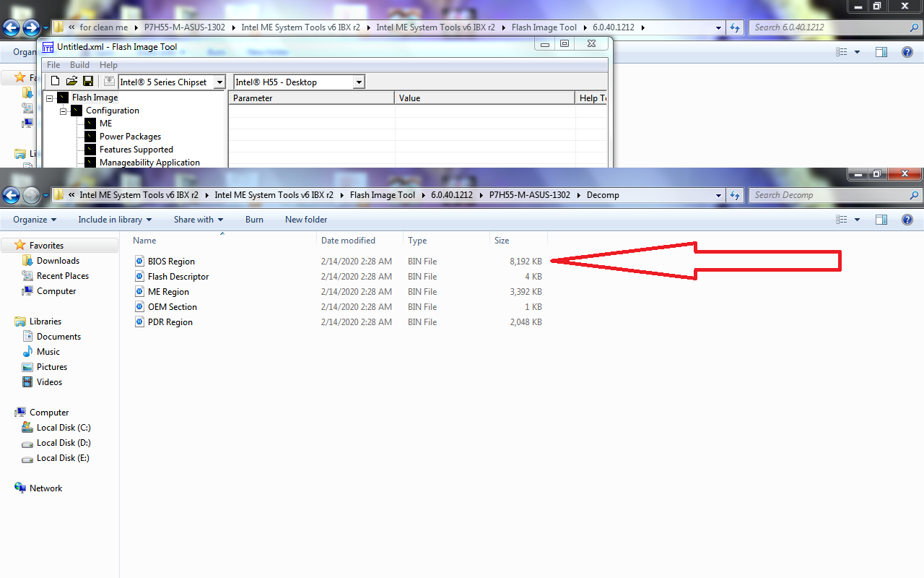Screen dimensions: 924x578
Task: Select Features Supported tree item
Action: click(136, 150)
